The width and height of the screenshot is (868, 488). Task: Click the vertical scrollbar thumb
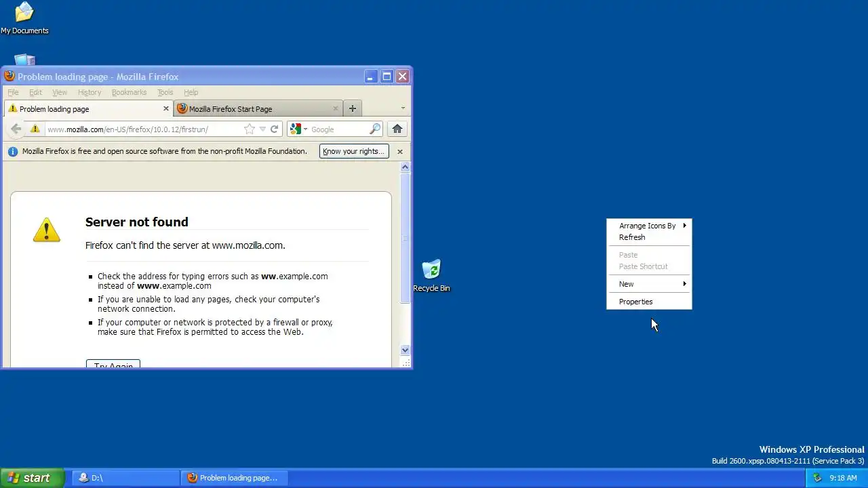405,238
